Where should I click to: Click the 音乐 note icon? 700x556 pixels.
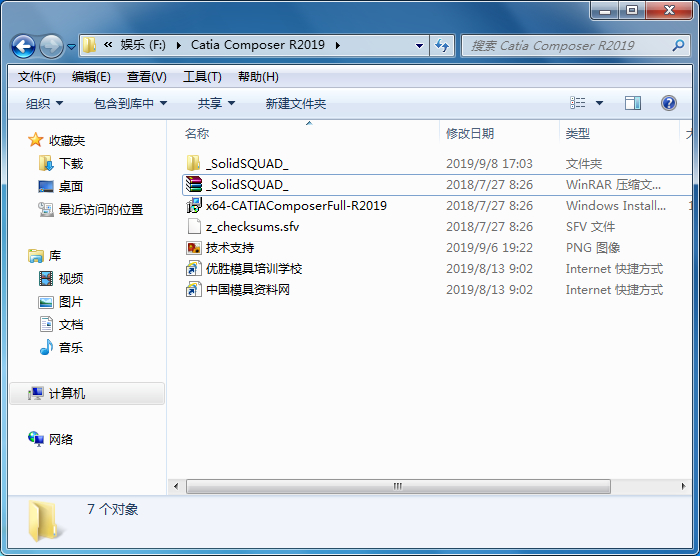pos(46,347)
